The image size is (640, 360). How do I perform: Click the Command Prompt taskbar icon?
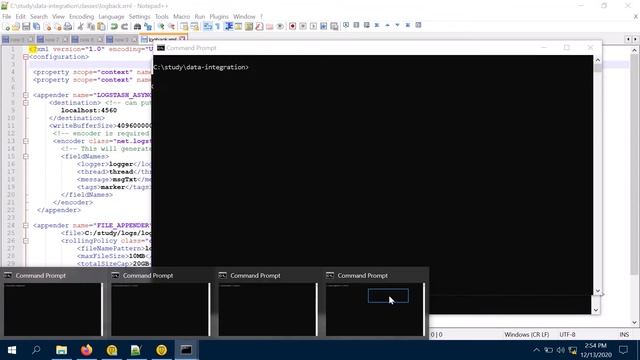tap(186, 350)
